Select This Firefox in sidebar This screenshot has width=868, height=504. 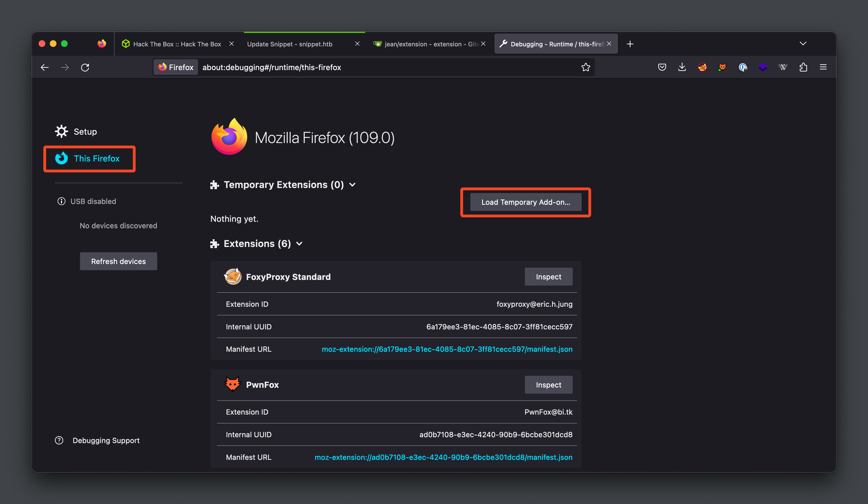coord(87,159)
